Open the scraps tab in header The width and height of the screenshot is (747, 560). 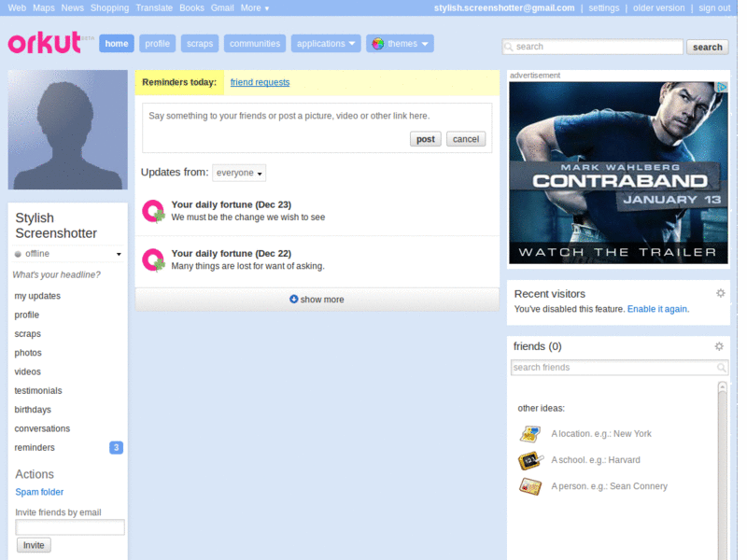pyautogui.click(x=200, y=43)
